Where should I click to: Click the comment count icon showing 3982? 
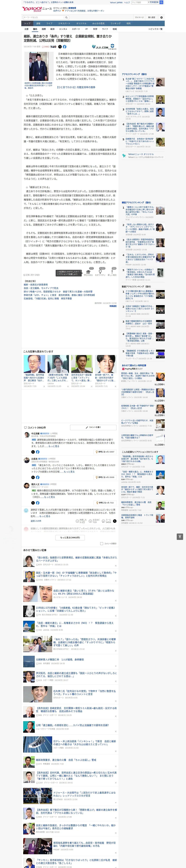coord(46,47)
